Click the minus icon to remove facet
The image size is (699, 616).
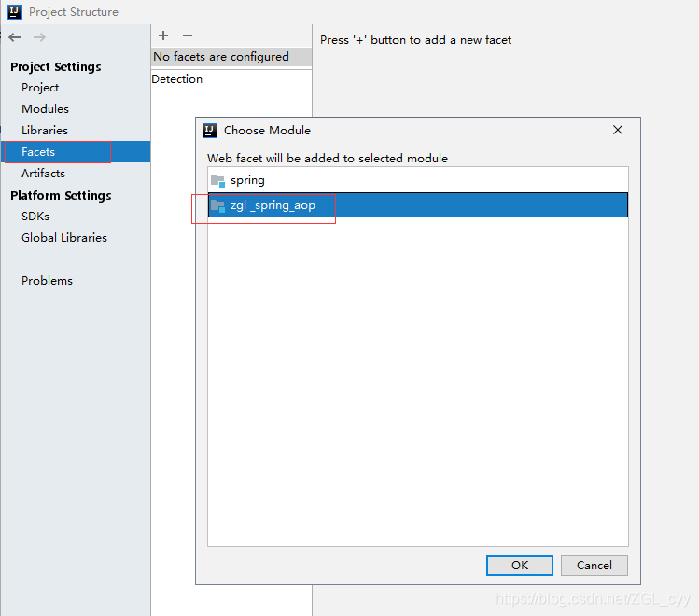(x=188, y=35)
